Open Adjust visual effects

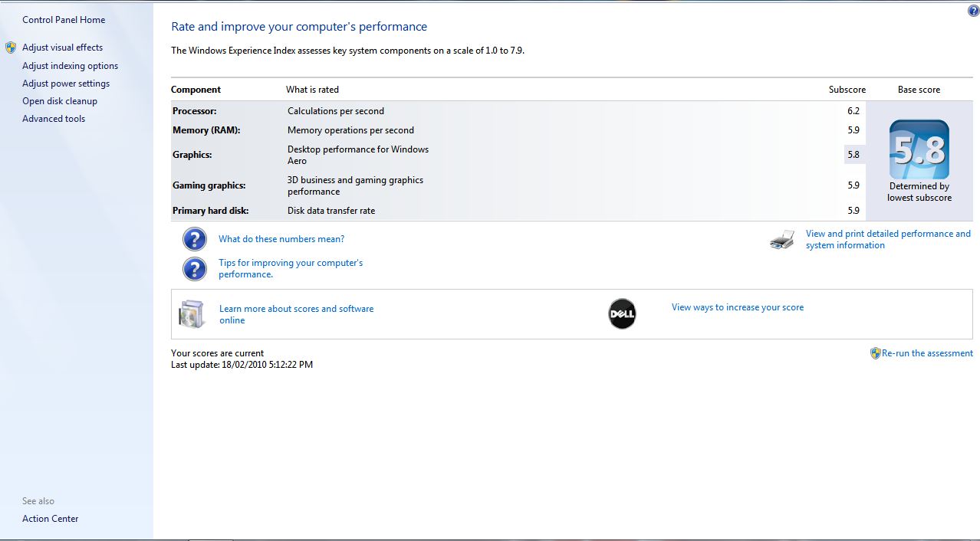tap(62, 48)
